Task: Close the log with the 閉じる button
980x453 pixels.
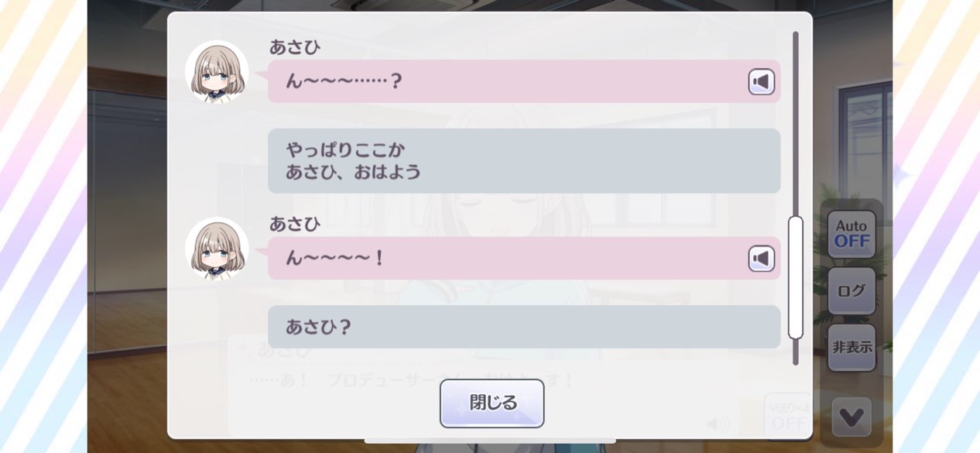Action: point(492,403)
